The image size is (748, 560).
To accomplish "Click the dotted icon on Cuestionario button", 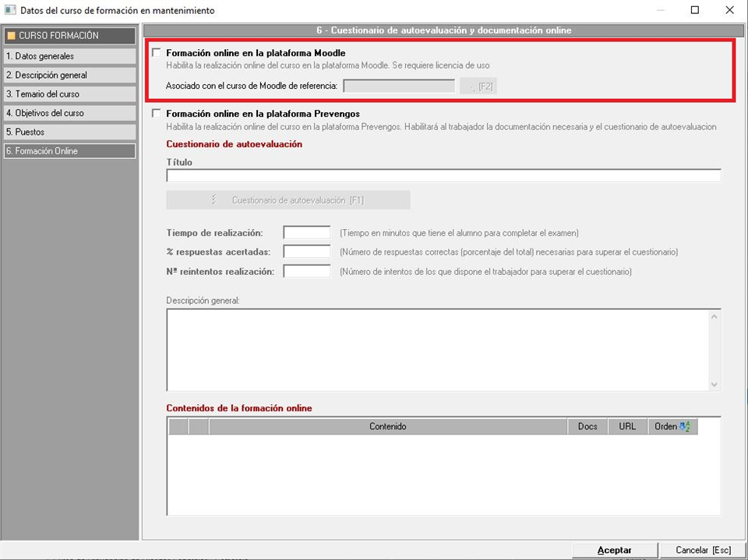I will pos(213,200).
